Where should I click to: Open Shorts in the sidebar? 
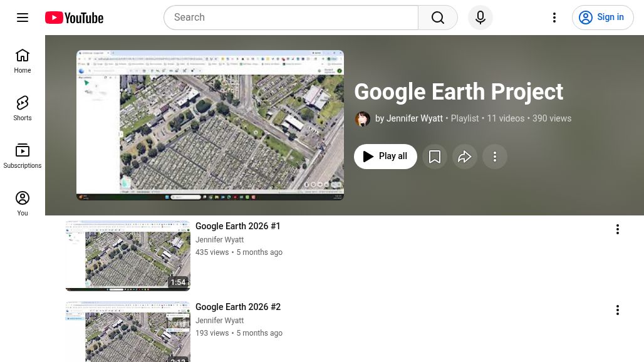[23, 108]
